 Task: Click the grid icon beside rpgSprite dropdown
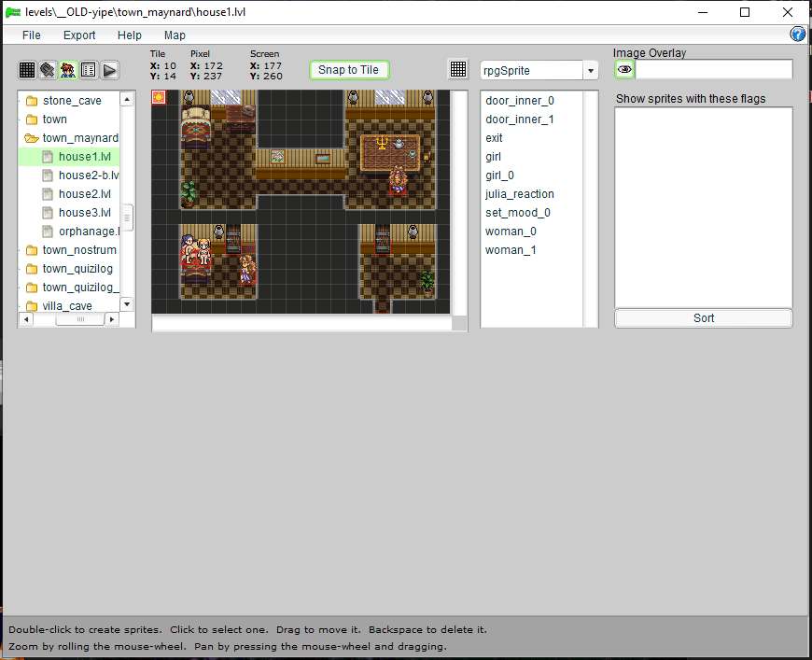(458, 70)
